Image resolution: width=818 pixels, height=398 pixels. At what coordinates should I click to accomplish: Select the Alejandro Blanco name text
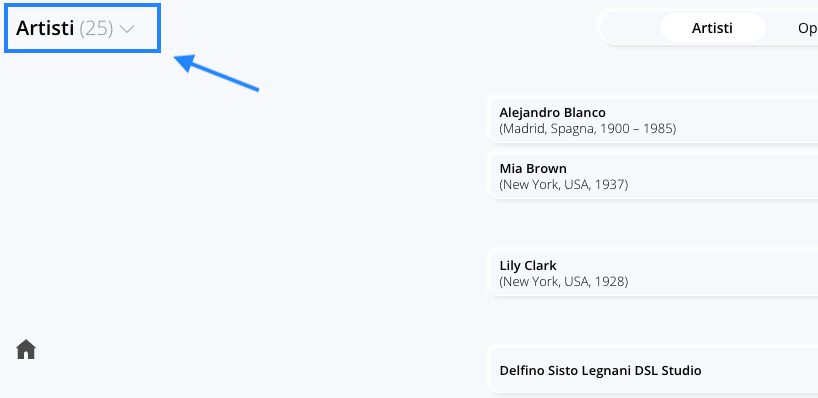[552, 113]
